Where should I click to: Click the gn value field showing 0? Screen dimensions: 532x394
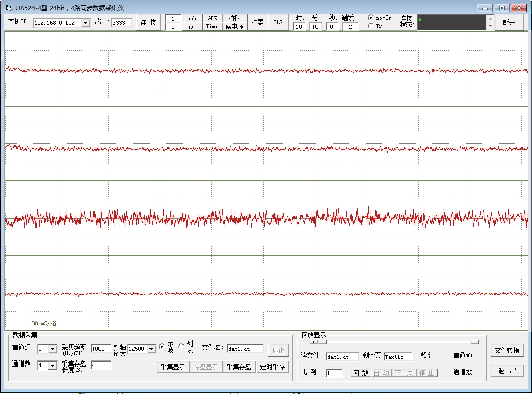173,27
